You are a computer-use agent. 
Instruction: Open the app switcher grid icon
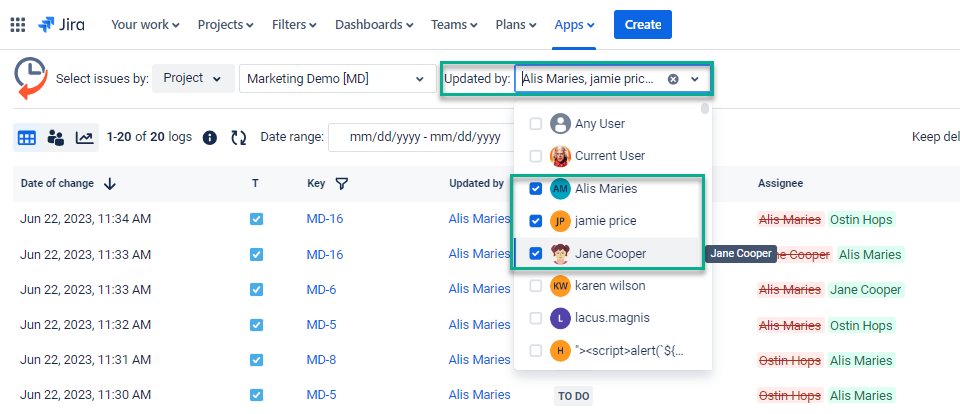[x=18, y=24]
